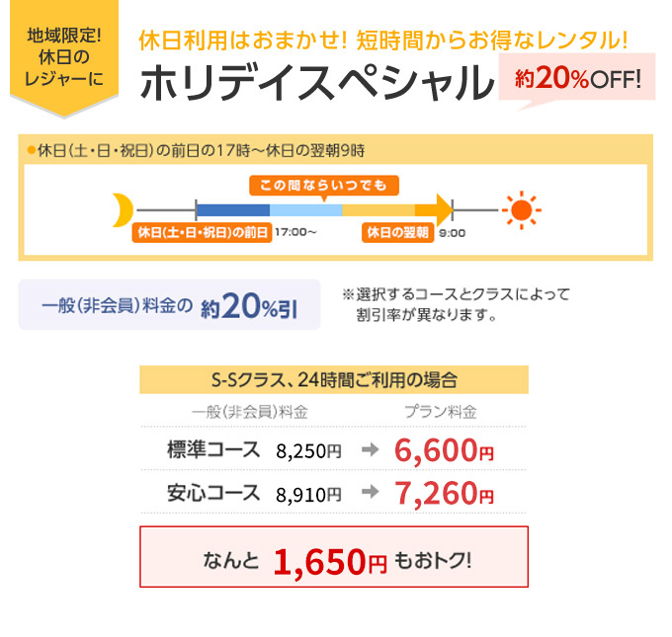The height and width of the screenshot is (637, 672).
Task: Click the crescent moon icon
Action: point(123,210)
